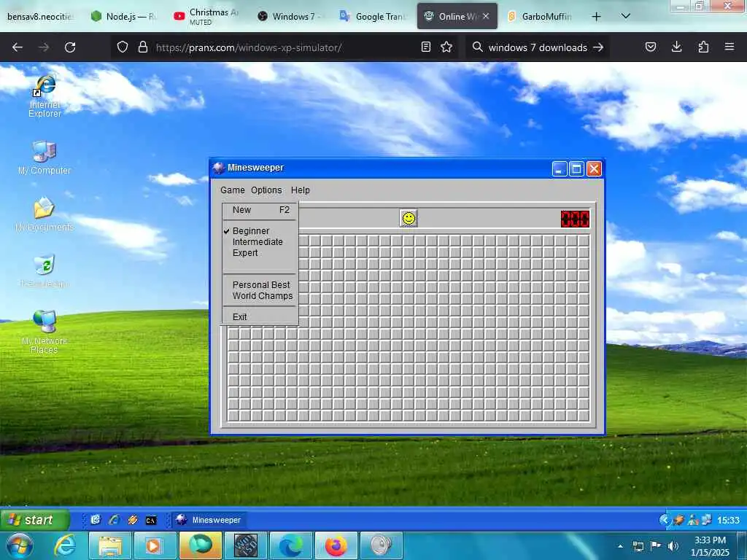747x560 pixels.
Task: Toggle reader view icon in address bar
Action: click(x=426, y=47)
